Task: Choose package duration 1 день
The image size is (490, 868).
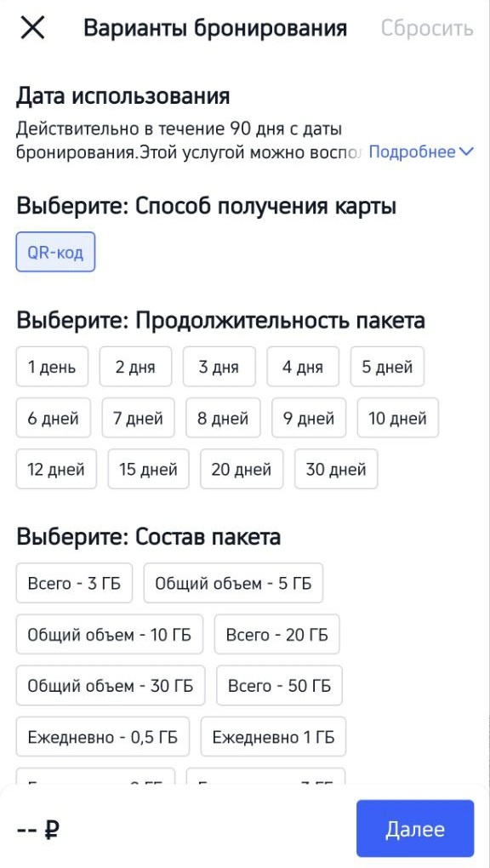Action: pos(53,366)
